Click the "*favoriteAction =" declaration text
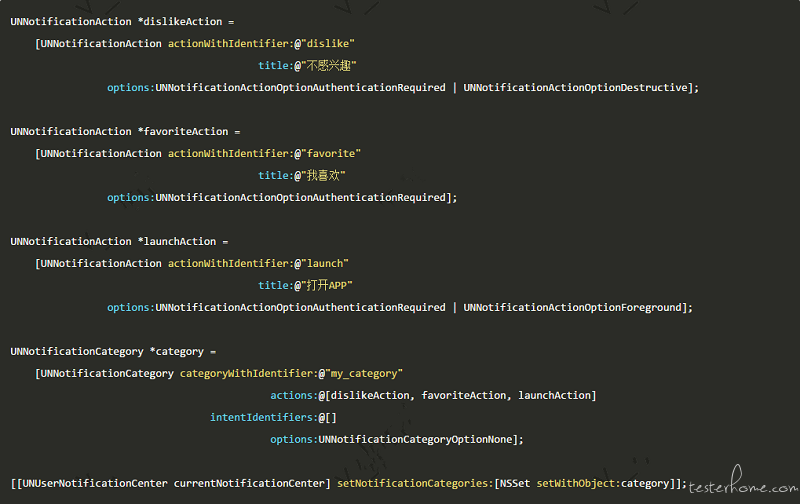The width and height of the screenshot is (800, 504). pyautogui.click(x=189, y=132)
